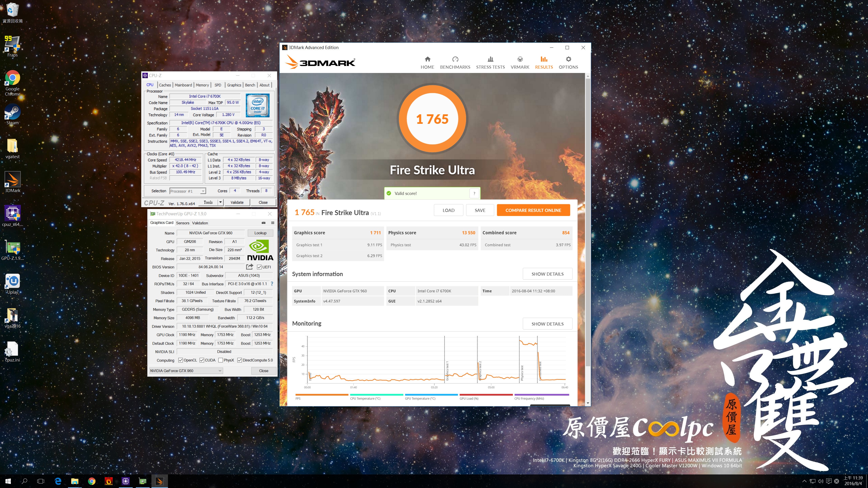Toggle the DirectCompute 5.0 checkbox
This screenshot has width=868, height=488.
240,360
